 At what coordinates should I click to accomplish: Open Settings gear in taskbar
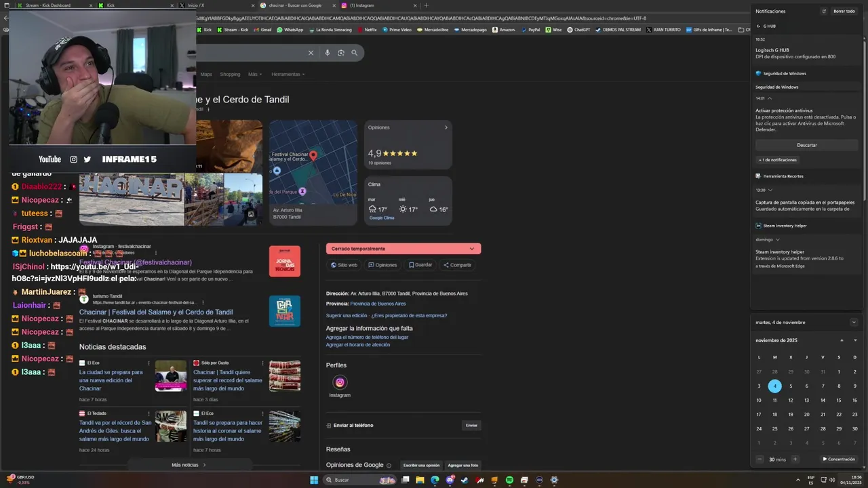(x=554, y=480)
